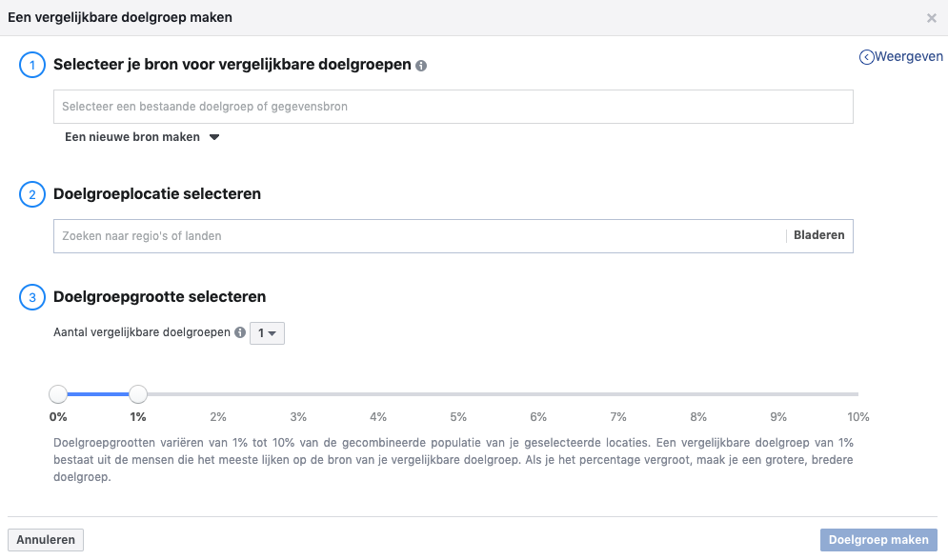Click the step 2 circle icon
Screen dimensions: 948x560
coord(31,194)
